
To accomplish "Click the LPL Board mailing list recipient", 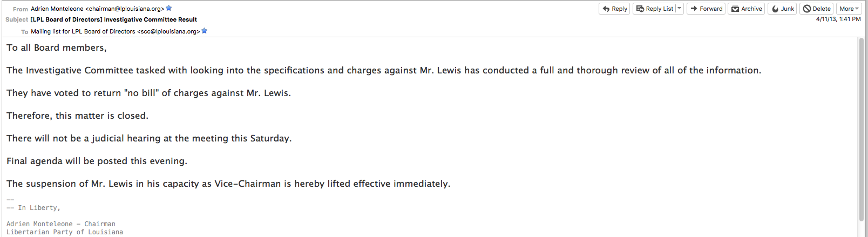I will pos(115,31).
